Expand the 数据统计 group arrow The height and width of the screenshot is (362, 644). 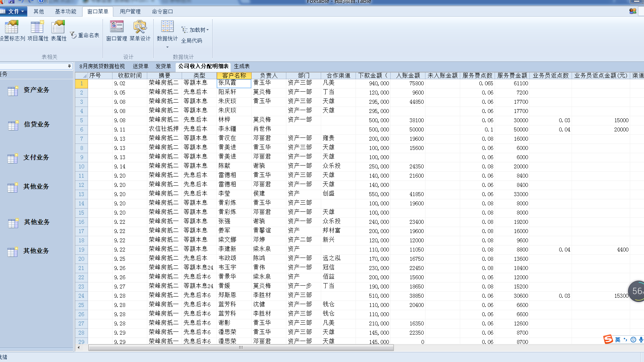click(167, 47)
